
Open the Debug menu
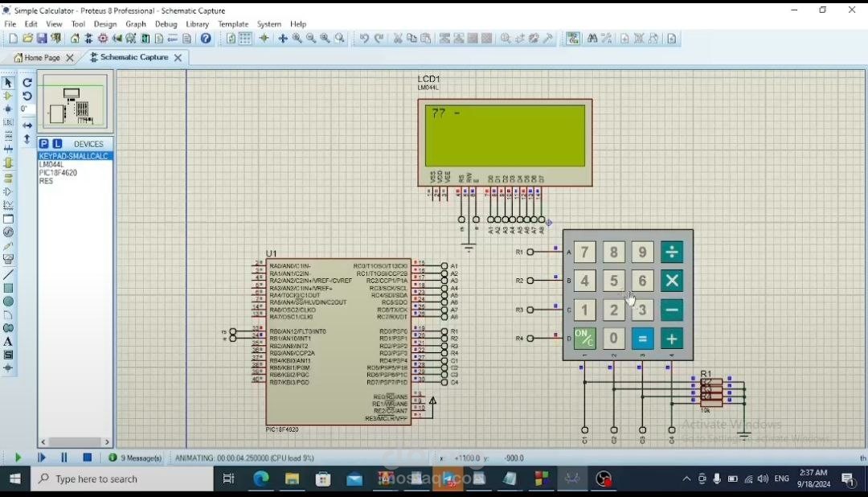click(166, 24)
